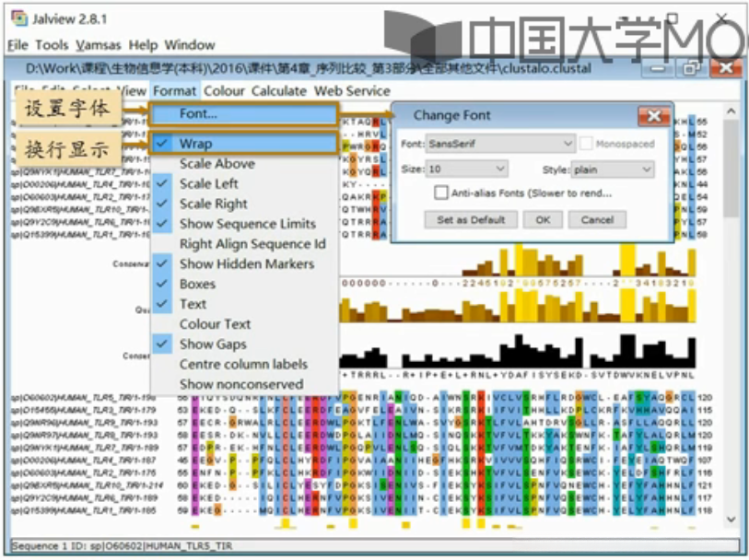
Task: Click the down arrow of vertical scrollbar
Action: [731, 519]
